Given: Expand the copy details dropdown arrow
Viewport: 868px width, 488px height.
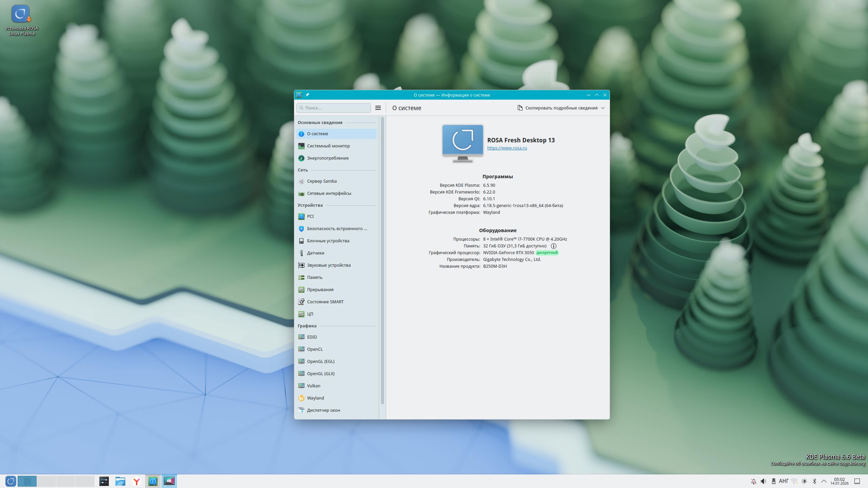Looking at the screenshot, I should [x=603, y=108].
